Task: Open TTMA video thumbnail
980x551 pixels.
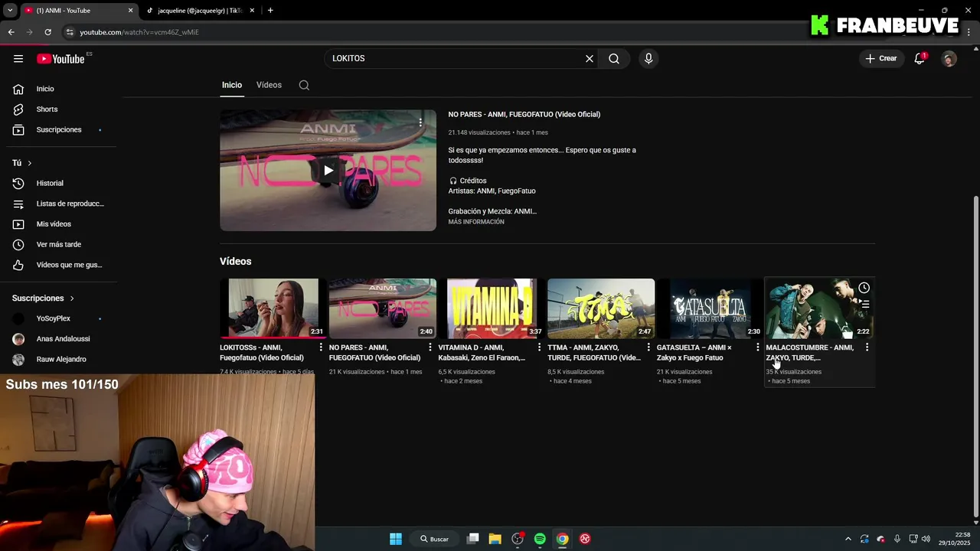Action: (601, 308)
